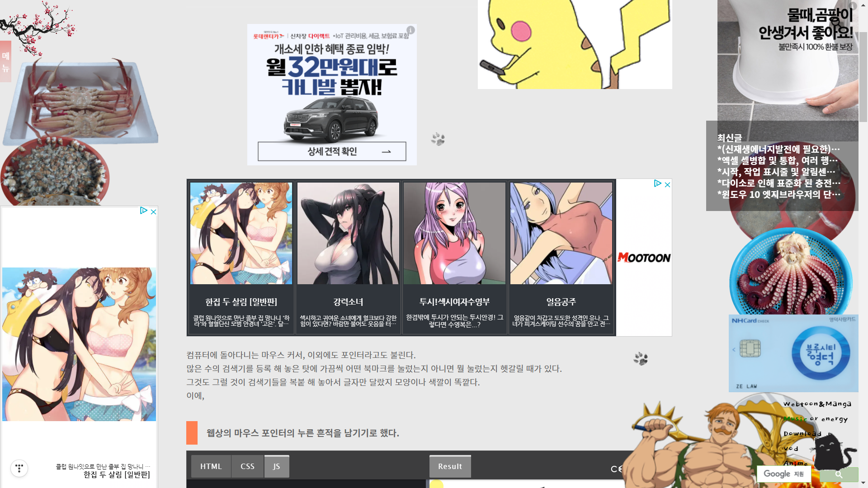Open recent post about 윈도우 10 엣지브라우저
Image resolution: width=868 pixels, height=488 pixels.
(x=778, y=195)
